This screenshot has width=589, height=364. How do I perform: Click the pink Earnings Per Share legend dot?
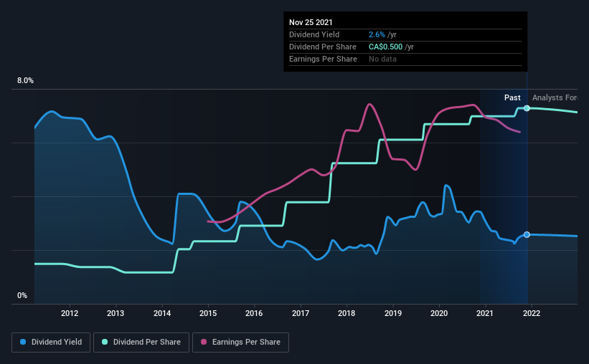(x=204, y=342)
